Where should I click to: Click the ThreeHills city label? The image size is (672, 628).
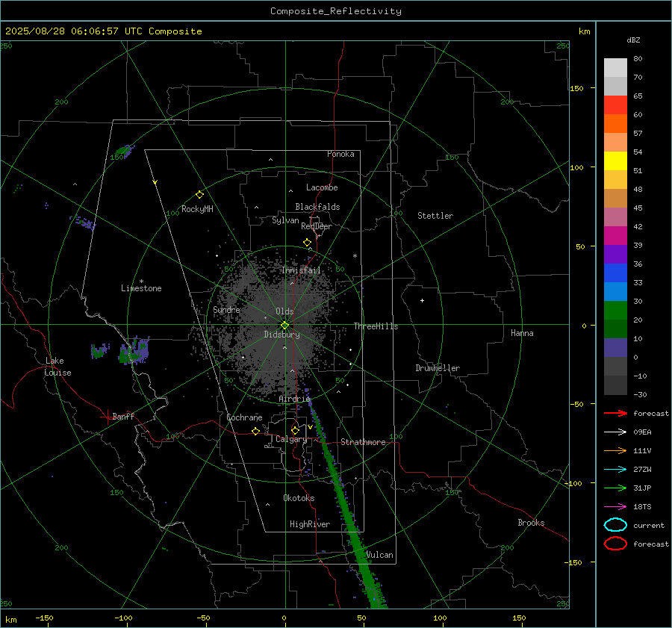tap(376, 326)
